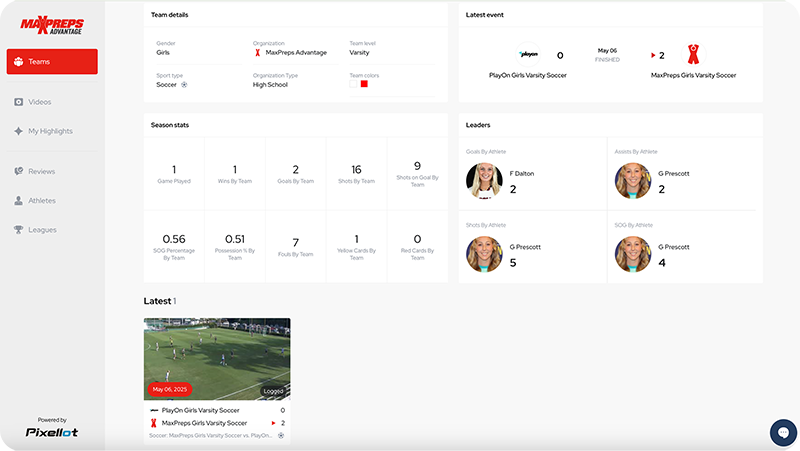Click the soccer ball icon on video card
800x451 pixels.
(x=281, y=436)
